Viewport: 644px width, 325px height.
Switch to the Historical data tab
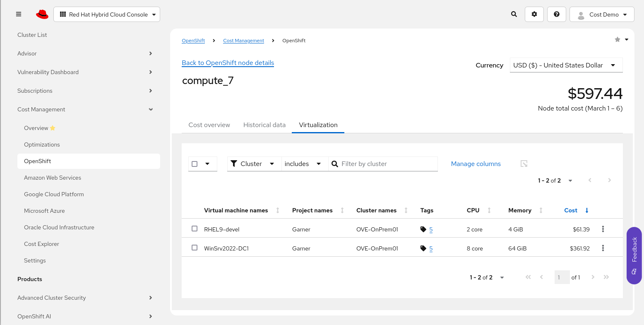click(264, 125)
